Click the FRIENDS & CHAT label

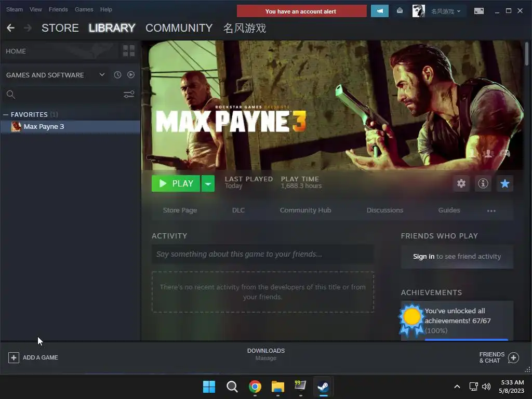491,357
